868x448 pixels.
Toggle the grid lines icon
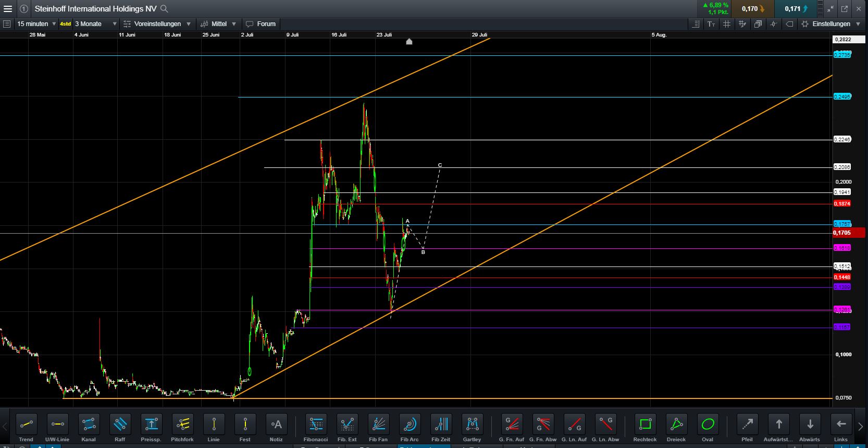pyautogui.click(x=726, y=24)
